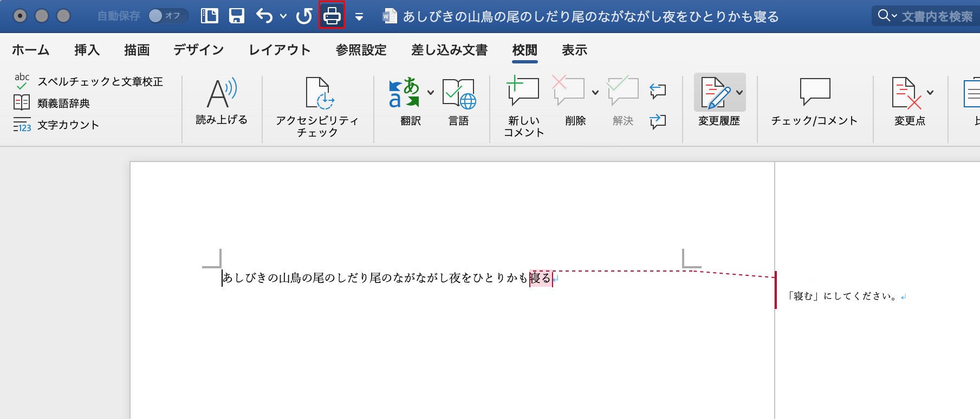
Task: Switch to the ホーム tab
Action: tap(31, 50)
